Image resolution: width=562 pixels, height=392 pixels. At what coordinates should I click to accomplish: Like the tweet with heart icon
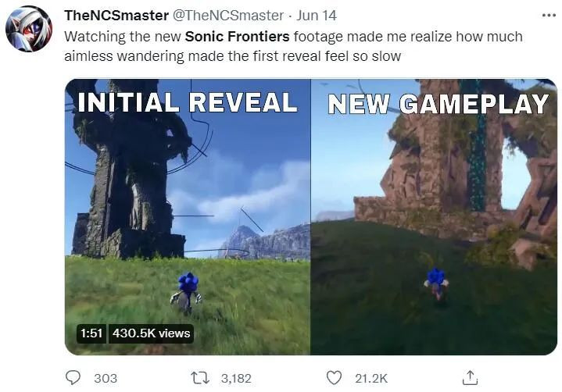pos(334,378)
